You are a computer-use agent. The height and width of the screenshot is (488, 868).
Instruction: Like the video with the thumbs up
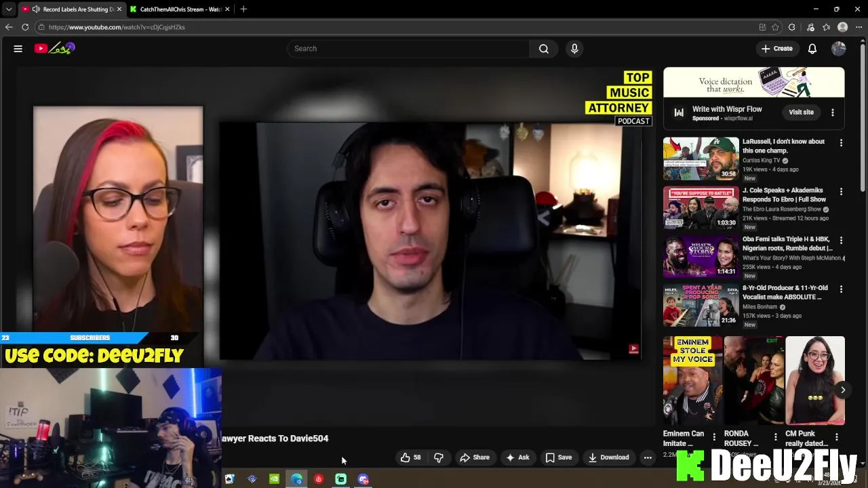click(410, 457)
